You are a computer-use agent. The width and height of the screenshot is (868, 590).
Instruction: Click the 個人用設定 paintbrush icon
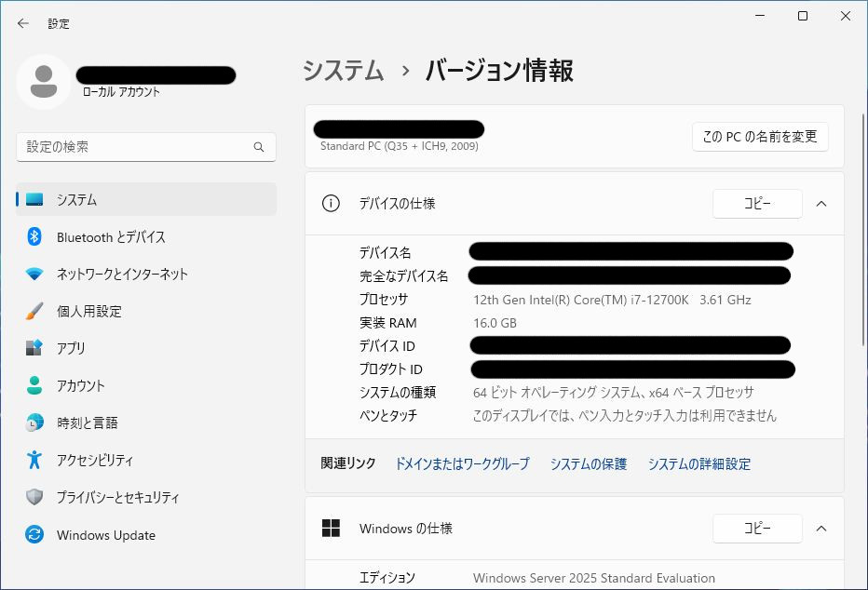tap(34, 311)
